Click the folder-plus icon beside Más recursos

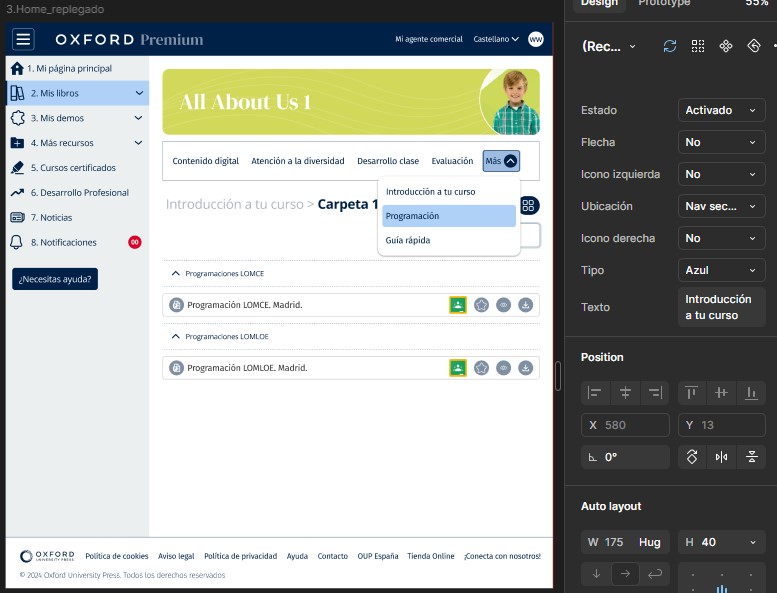click(17, 143)
